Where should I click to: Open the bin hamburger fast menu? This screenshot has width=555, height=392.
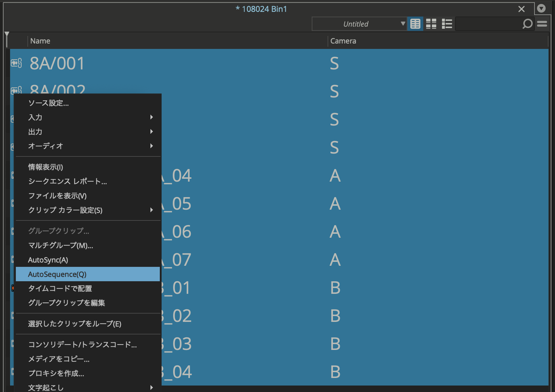click(542, 24)
